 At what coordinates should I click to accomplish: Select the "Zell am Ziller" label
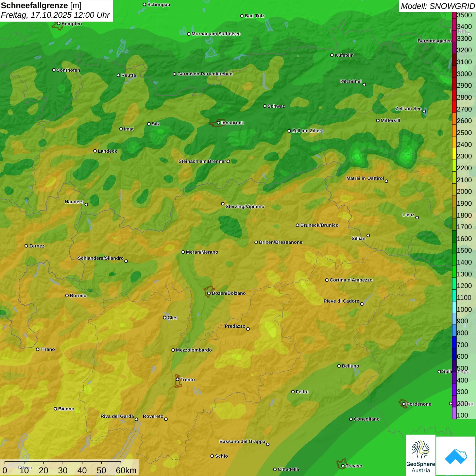click(x=307, y=131)
